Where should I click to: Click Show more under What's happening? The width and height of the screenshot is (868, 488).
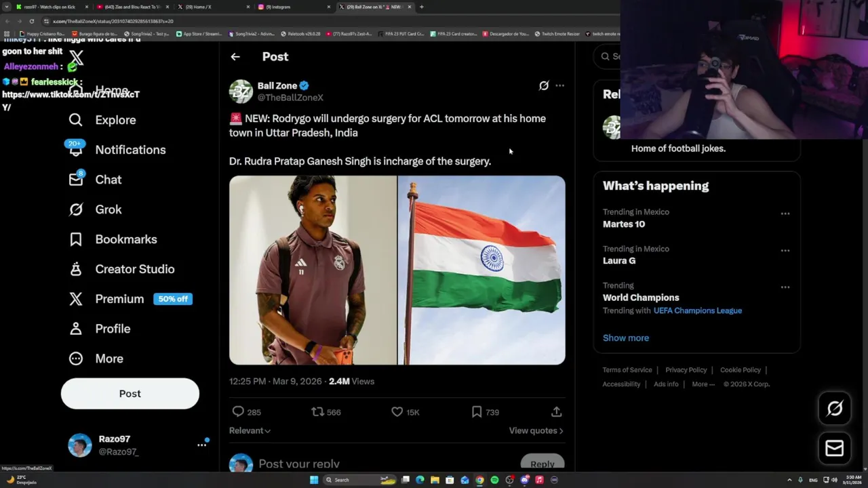click(x=626, y=338)
